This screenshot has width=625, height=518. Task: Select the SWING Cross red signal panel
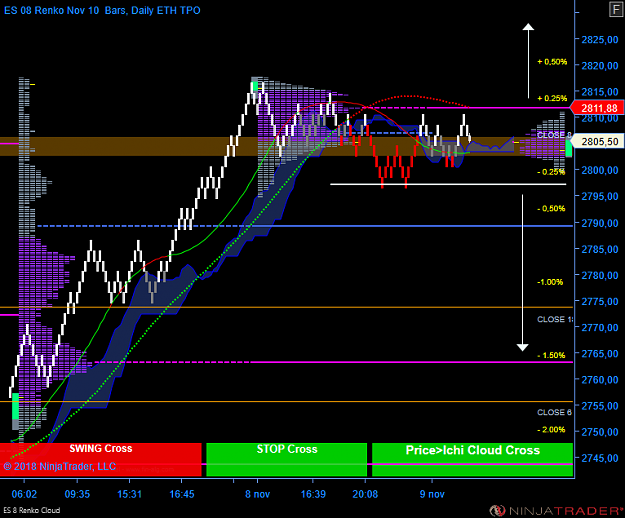coord(100,459)
